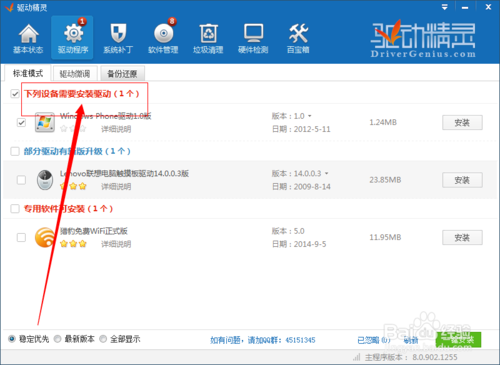Check the 部分驱动有新版升级 group checkbox
Viewport: 500px width, 365px height.
(15, 151)
